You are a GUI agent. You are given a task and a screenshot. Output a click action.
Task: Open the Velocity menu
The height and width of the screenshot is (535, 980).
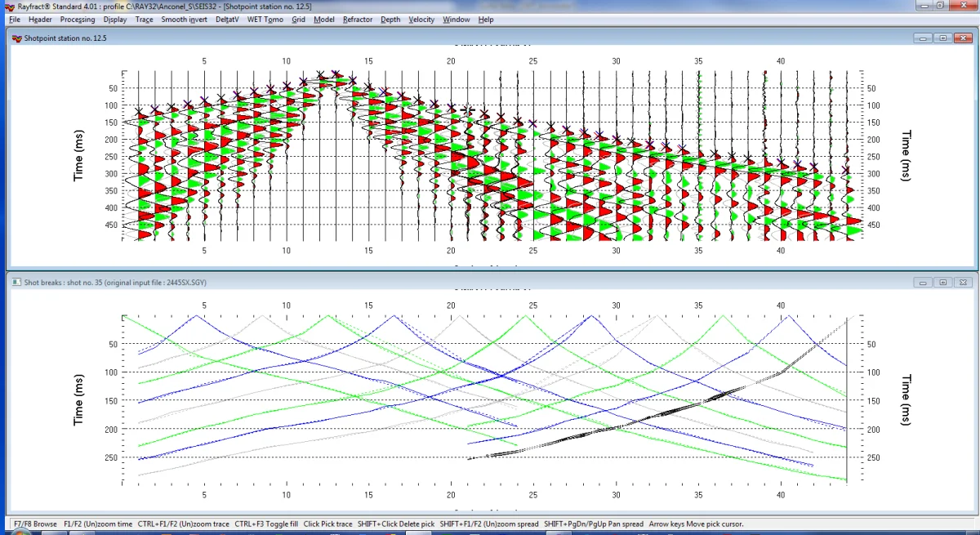(422, 19)
